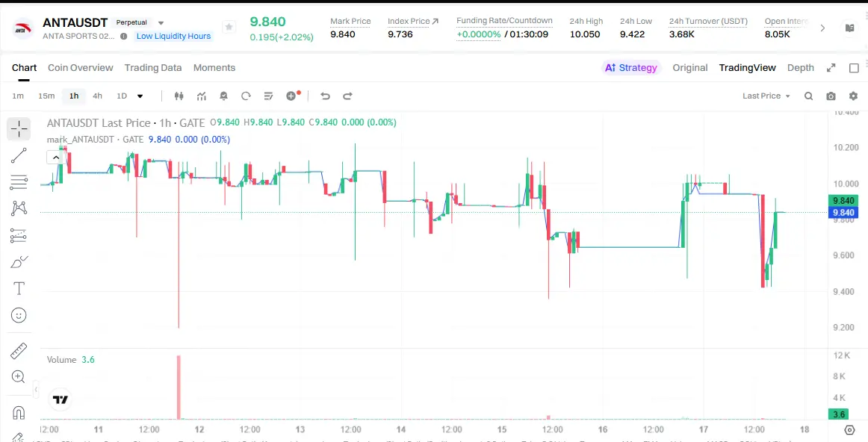The height and width of the screenshot is (442, 868).
Task: Select the trend line drawing tool
Action: click(19, 155)
